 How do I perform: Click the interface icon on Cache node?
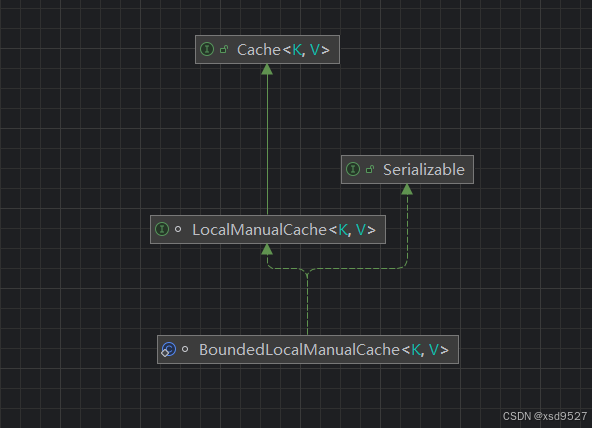pyautogui.click(x=207, y=49)
